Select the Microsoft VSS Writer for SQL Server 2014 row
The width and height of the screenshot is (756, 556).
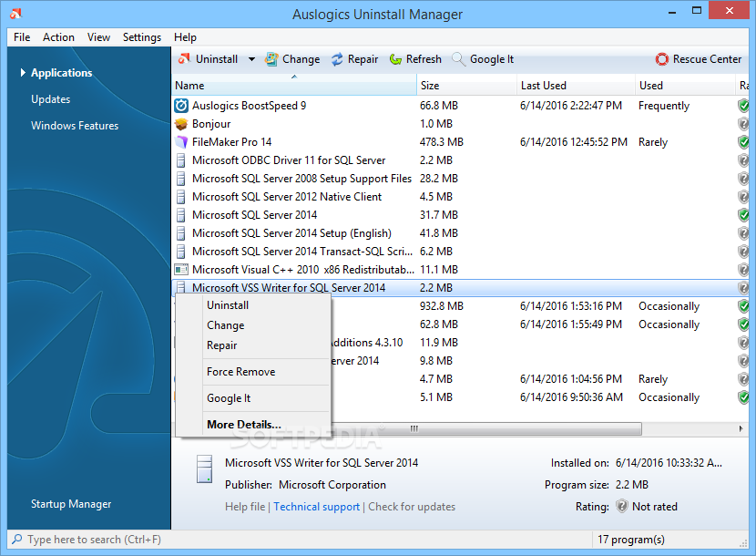(x=461, y=288)
